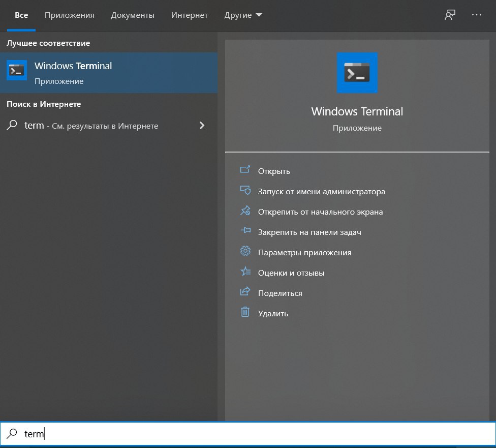Viewport: 496px width, 448px height.
Task: Click the share icon beside Поделиться
Action: pyautogui.click(x=245, y=291)
